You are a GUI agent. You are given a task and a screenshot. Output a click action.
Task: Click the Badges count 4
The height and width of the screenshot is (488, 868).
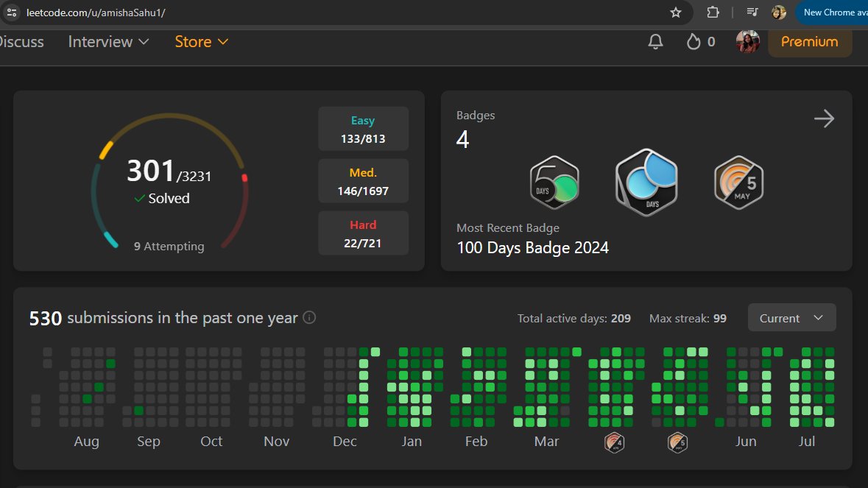(463, 139)
